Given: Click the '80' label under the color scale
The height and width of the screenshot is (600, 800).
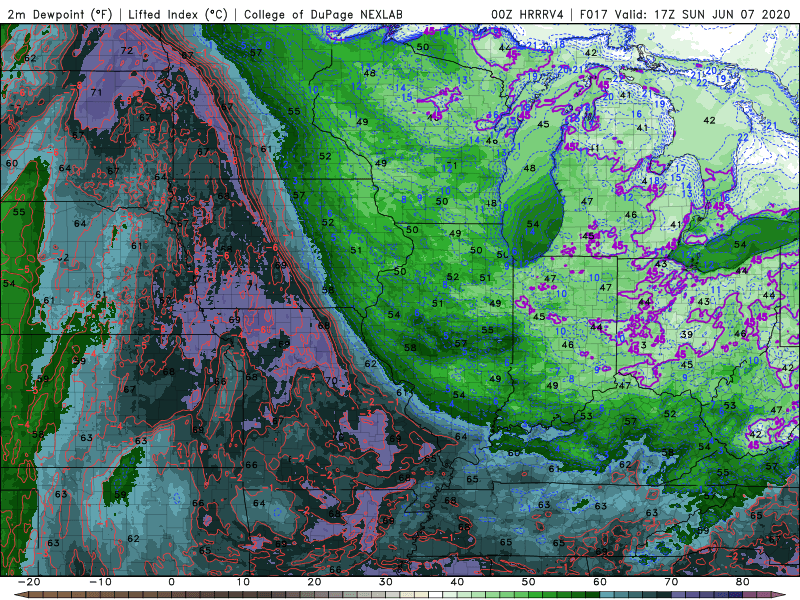Looking at the screenshot, I should click(743, 582).
